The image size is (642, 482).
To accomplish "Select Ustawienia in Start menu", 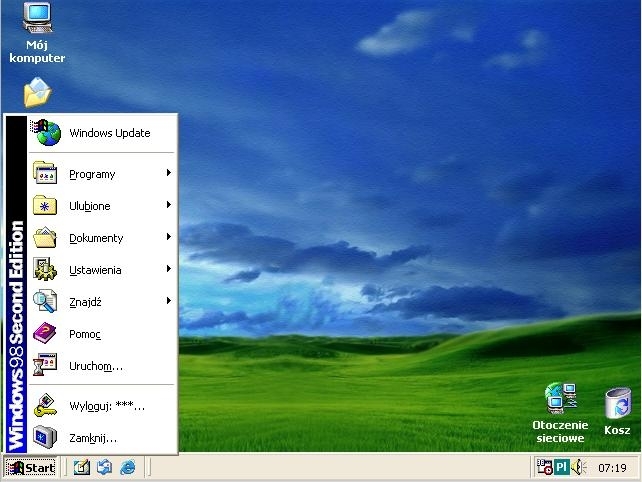I will [x=102, y=269].
